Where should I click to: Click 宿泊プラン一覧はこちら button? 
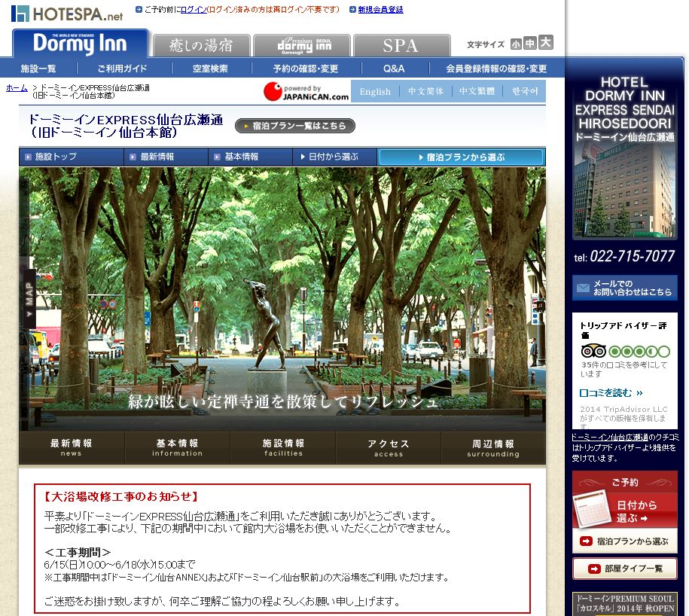click(x=295, y=126)
